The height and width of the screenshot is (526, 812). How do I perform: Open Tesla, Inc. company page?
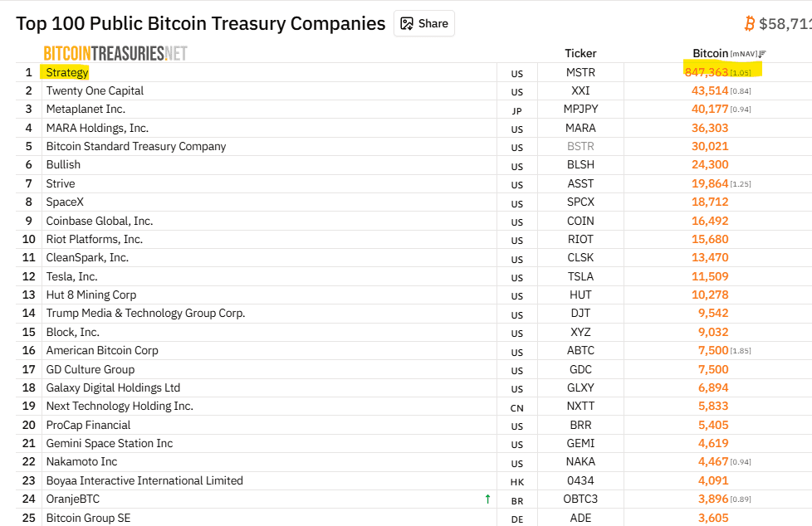pyautogui.click(x=71, y=276)
